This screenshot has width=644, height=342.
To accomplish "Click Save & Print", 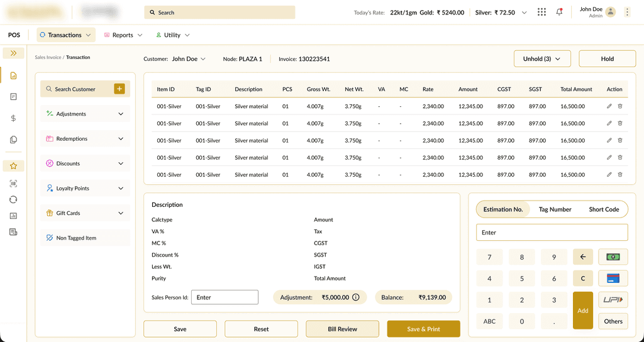I will [423, 329].
